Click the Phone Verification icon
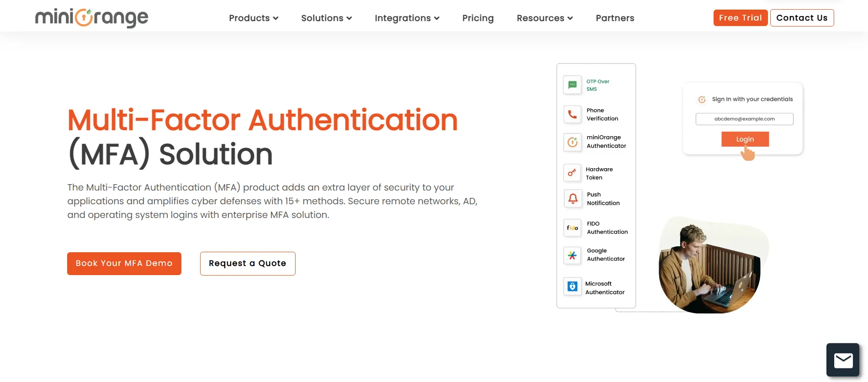 (572, 114)
